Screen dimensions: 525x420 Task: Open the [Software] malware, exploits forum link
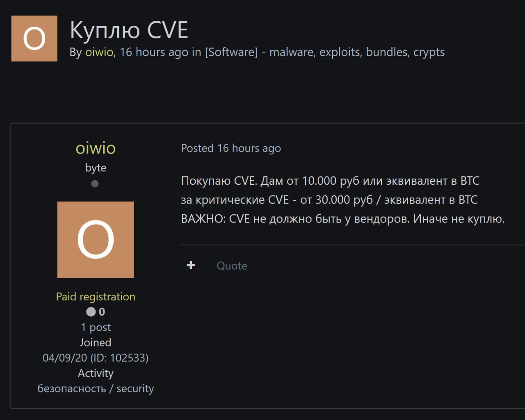[x=324, y=52]
